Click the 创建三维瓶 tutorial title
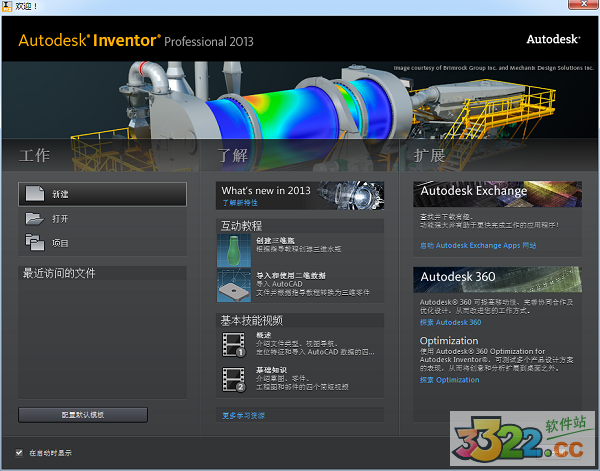 coord(275,240)
